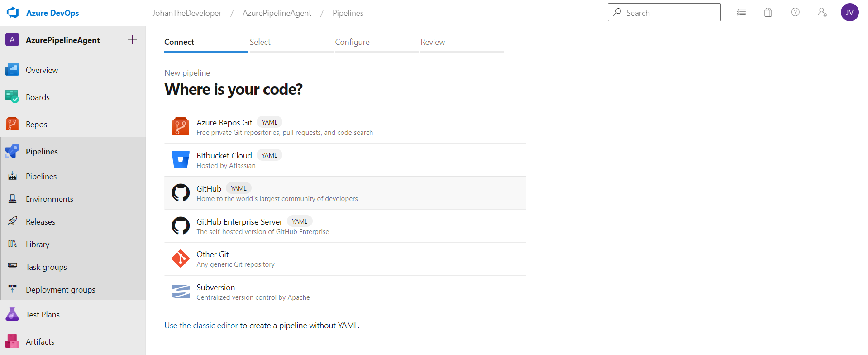Screen dimensions: 868x355
Task: Choose Bitbucket Cloud as source
Action: [x=345, y=160]
